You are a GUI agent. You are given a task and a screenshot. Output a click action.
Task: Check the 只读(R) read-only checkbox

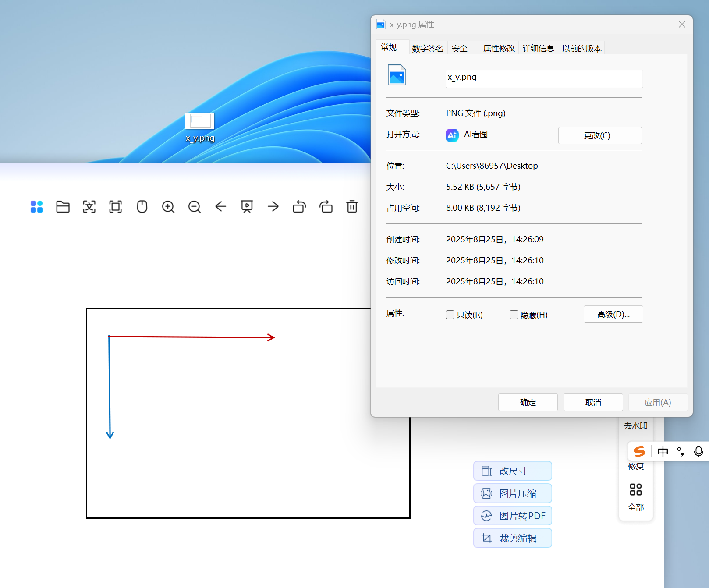[x=450, y=315]
